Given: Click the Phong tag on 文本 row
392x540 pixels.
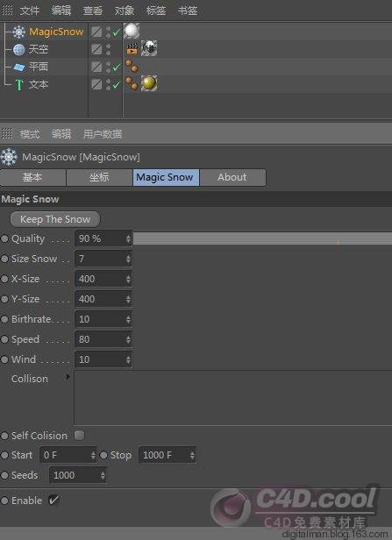Looking at the screenshot, I should pos(132,83).
